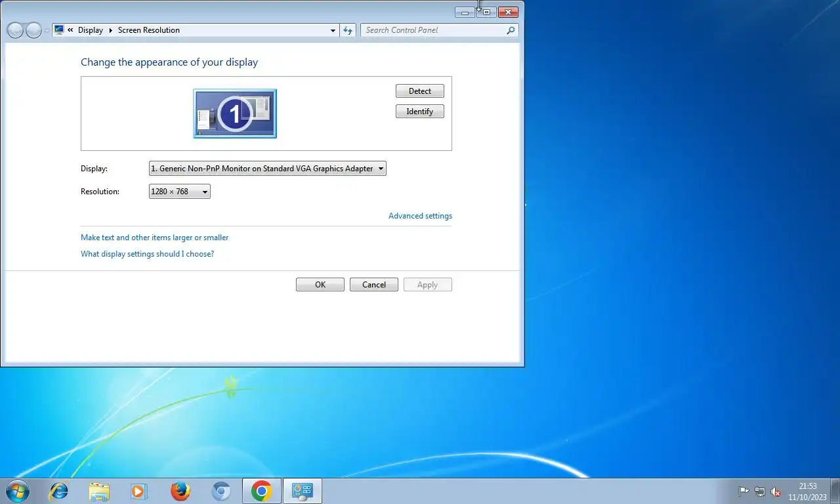The width and height of the screenshot is (840, 504).
Task: Switch to Google Chrome on taskbar
Action: point(262,491)
